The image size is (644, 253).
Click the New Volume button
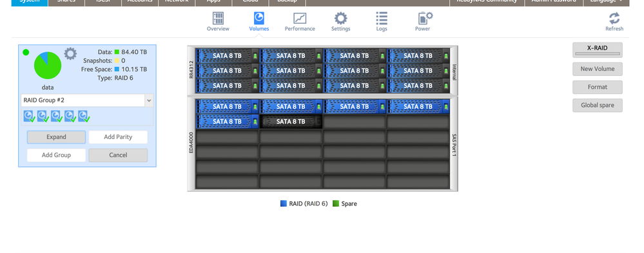click(x=597, y=69)
